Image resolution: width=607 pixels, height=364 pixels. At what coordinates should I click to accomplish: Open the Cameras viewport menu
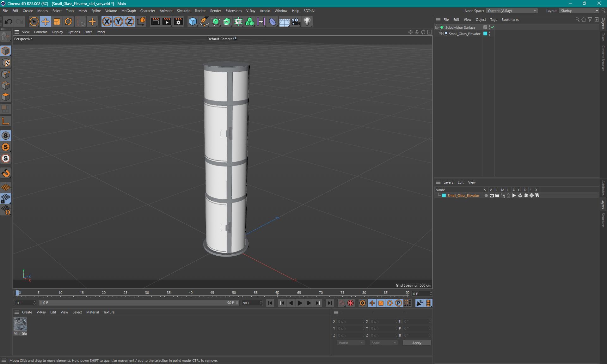pos(40,32)
